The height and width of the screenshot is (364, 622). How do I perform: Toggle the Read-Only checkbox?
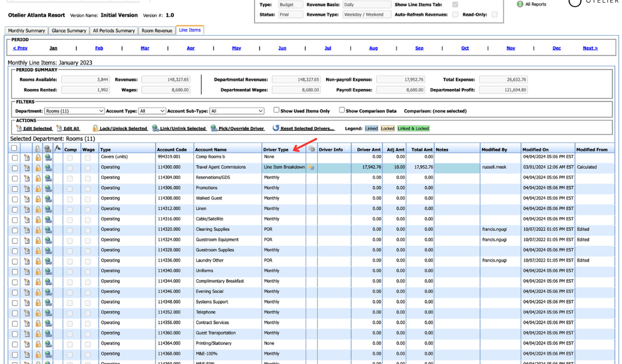494,14
